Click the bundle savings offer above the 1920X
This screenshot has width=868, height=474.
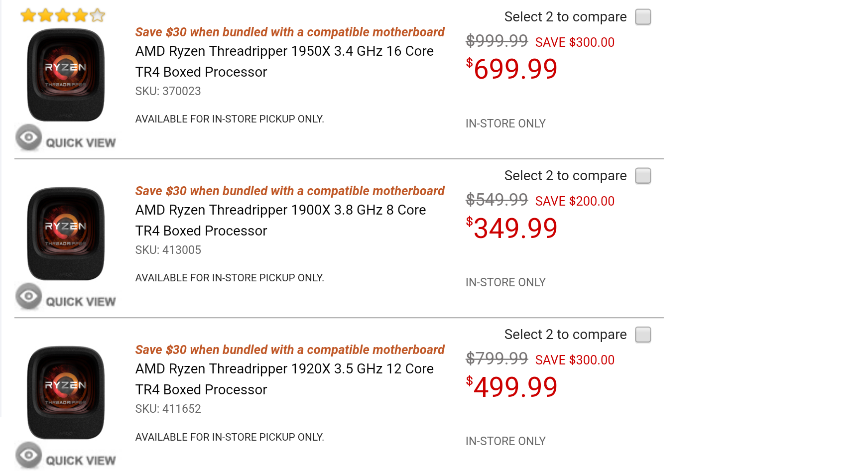(290, 350)
